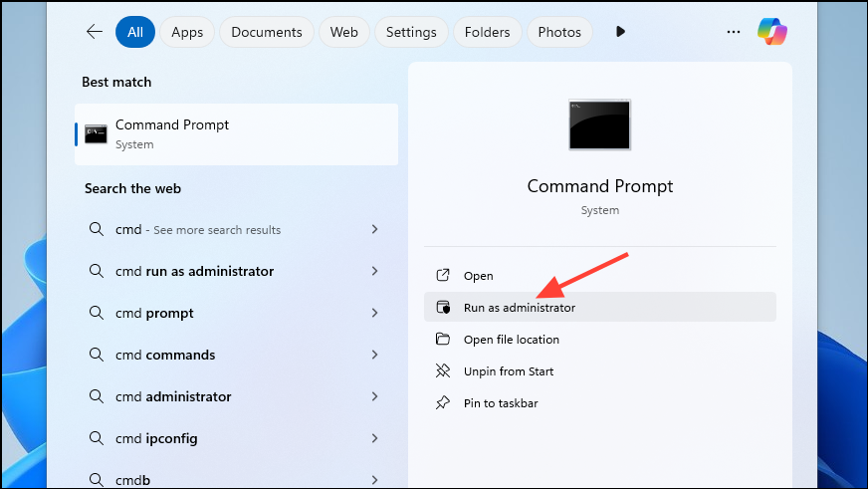The height and width of the screenshot is (489, 868).
Task: Click the 'cmd - See more search results' entry
Action: tap(236, 229)
